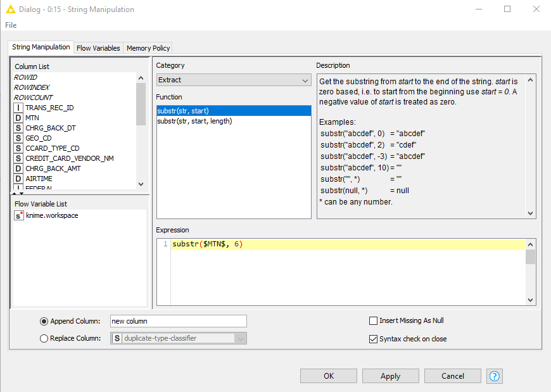
Task: Click the integer type icon for TRANS_REC_ID
Action: coord(18,108)
